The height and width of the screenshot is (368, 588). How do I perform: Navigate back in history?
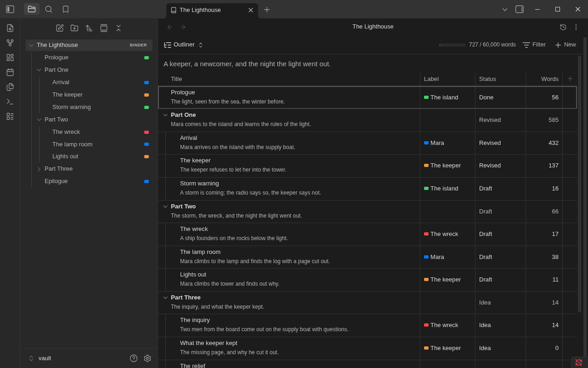coord(170,27)
